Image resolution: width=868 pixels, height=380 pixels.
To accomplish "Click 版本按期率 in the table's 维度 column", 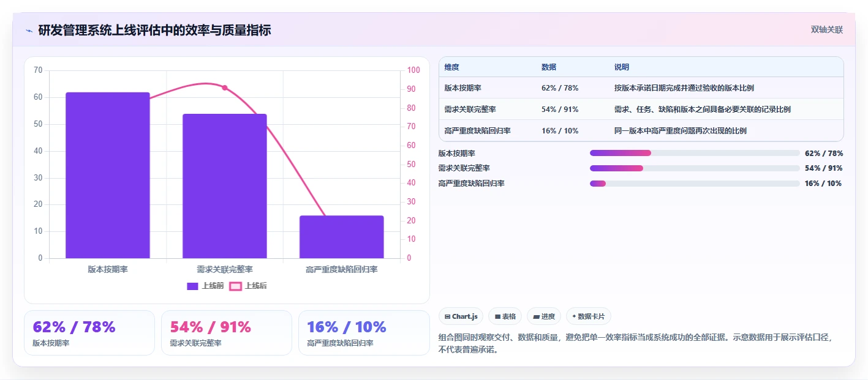I will 463,88.
